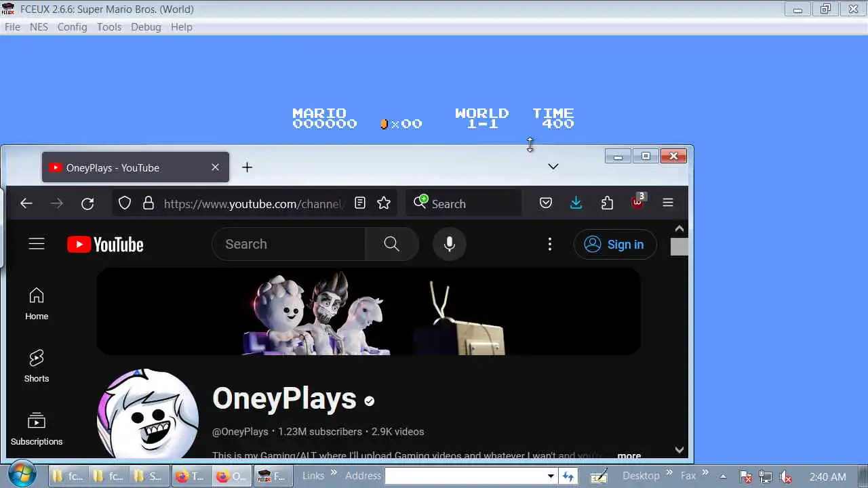This screenshot has height=488, width=868.
Task: Expand the Links toolbar chevron
Action: [x=334, y=472]
